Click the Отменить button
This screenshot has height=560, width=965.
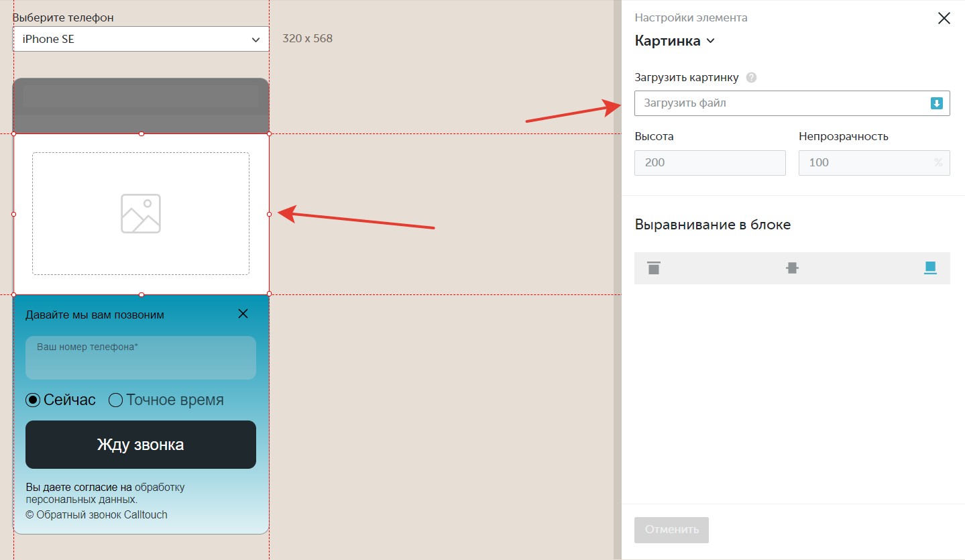[671, 530]
